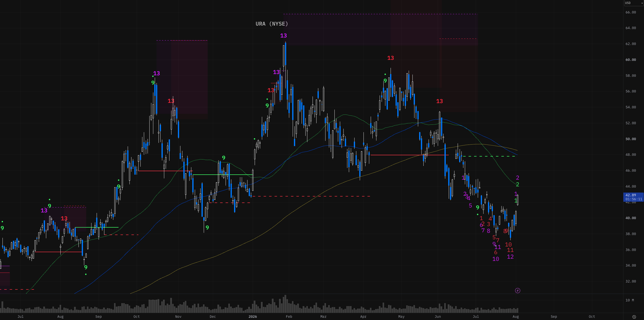Viewport: 644px width, 320px height.
Task: Click the Aug label at right of time axis
Action: pyautogui.click(x=516, y=317)
